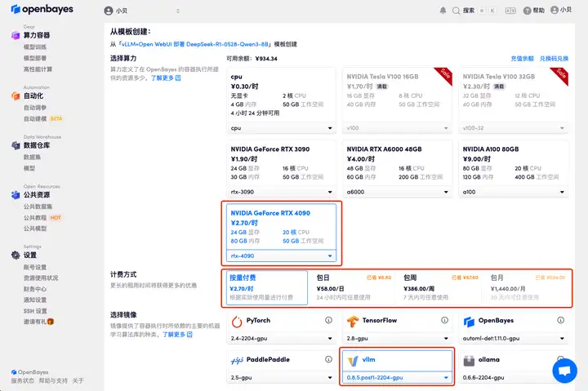Click 服务状态 in the footer
588x391 pixels.
(23, 381)
